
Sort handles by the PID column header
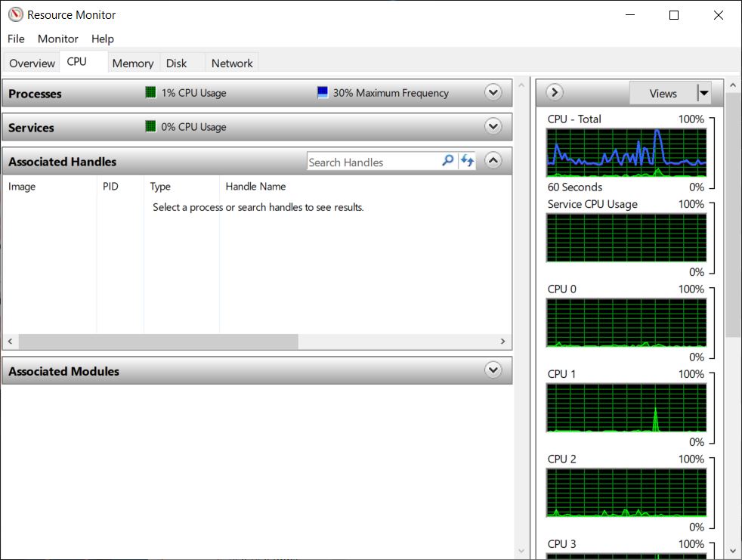(111, 187)
